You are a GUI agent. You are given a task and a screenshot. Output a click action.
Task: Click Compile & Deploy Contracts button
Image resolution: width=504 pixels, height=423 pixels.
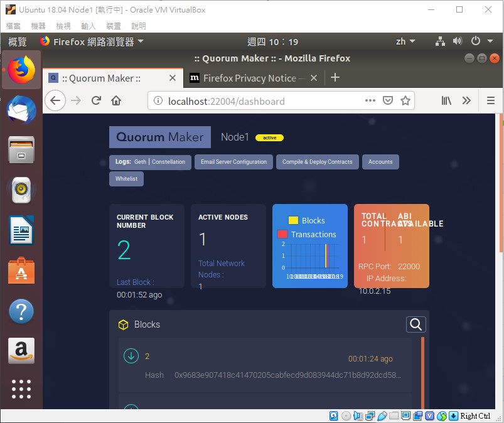pos(317,162)
